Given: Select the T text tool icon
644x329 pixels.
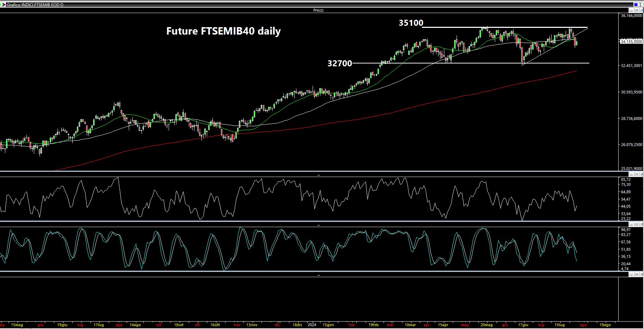Looking at the screenshot, I should (640, 5).
